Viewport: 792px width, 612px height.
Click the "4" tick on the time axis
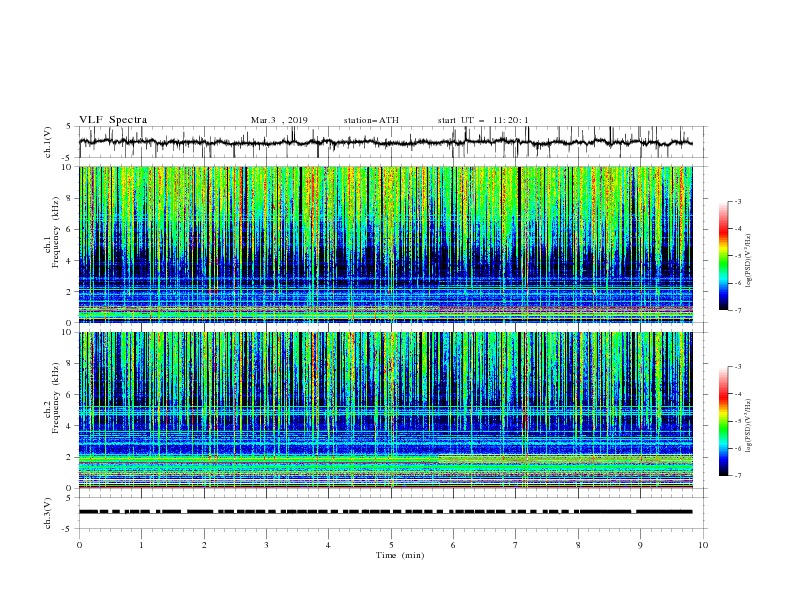tap(328, 545)
